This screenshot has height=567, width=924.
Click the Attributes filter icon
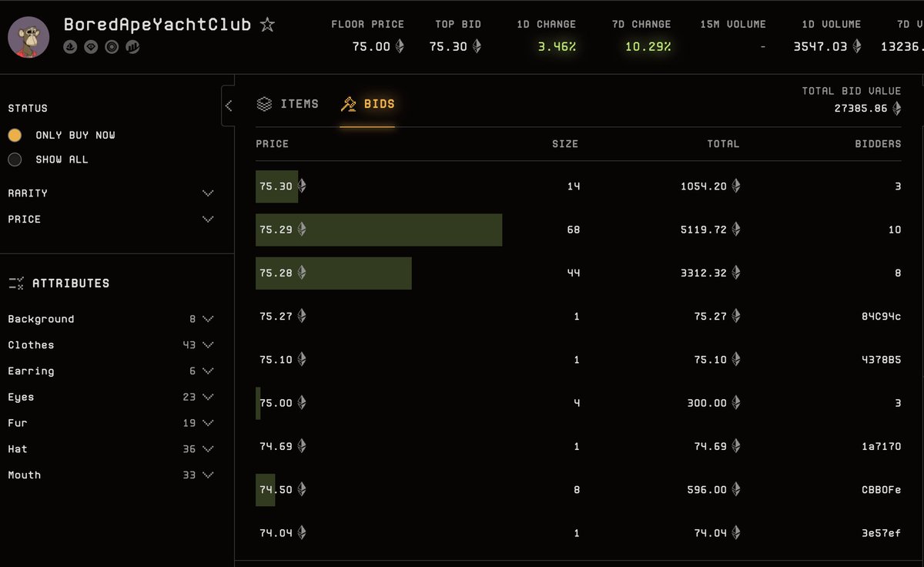coord(16,283)
